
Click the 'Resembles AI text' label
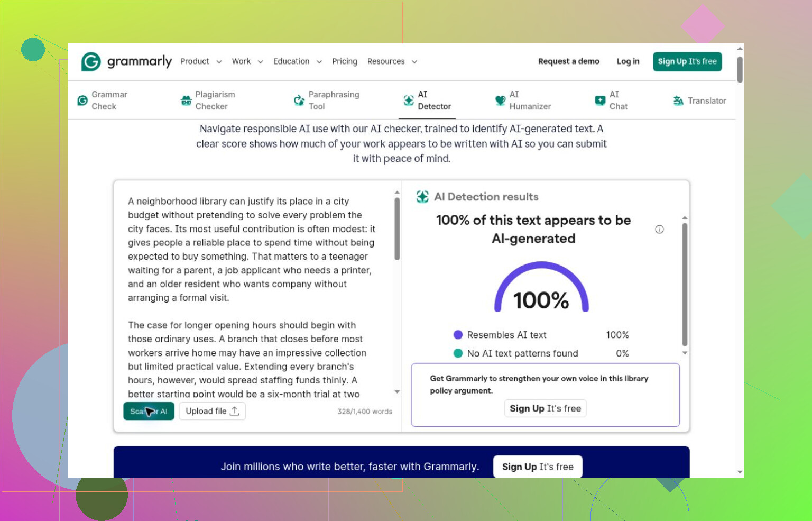pyautogui.click(x=506, y=335)
